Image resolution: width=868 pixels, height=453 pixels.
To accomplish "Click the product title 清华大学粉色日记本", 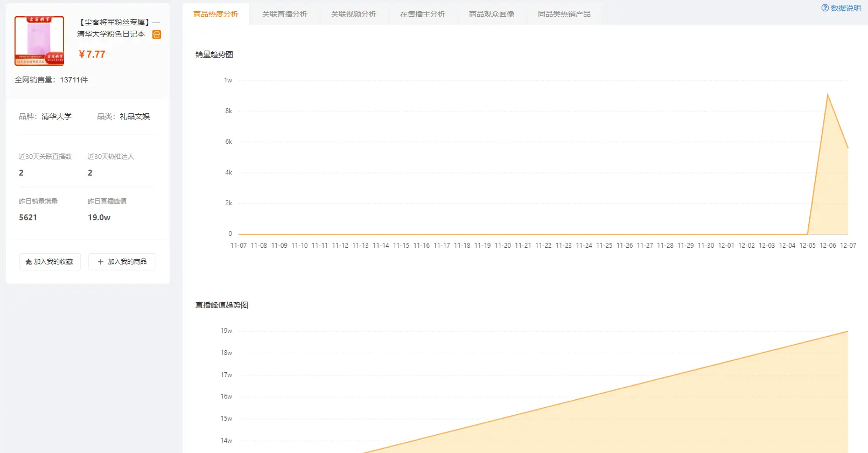I will point(111,34).
